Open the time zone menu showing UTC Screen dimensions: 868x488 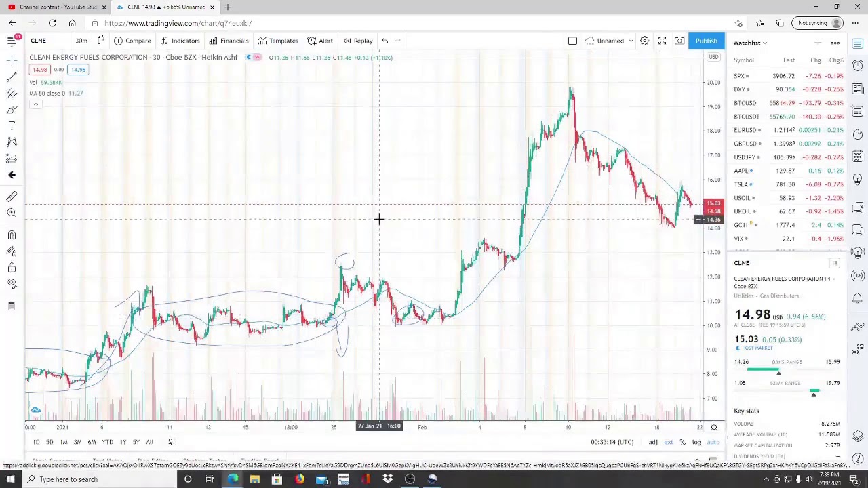point(612,442)
